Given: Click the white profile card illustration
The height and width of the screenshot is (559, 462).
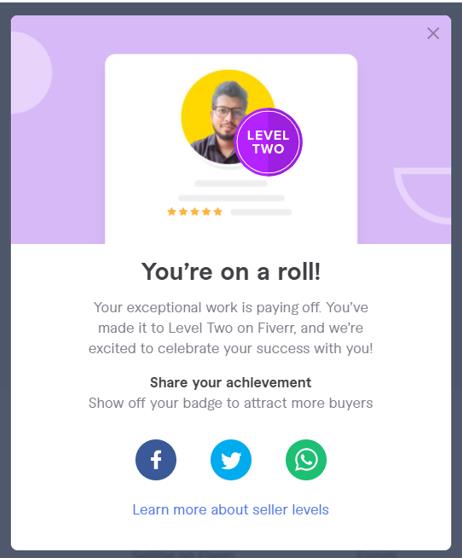Looking at the screenshot, I should click(231, 149).
